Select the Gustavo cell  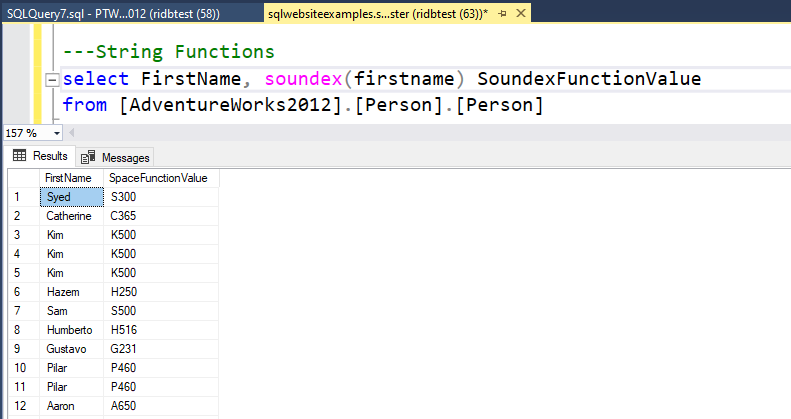(72, 349)
